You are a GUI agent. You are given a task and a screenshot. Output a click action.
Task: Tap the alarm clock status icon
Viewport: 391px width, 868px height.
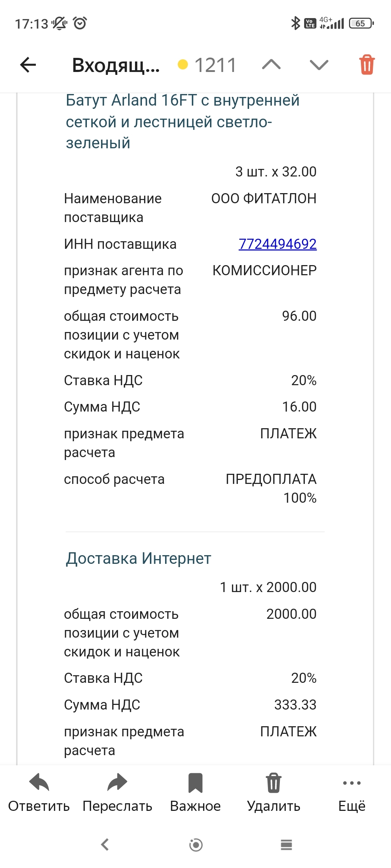(80, 24)
